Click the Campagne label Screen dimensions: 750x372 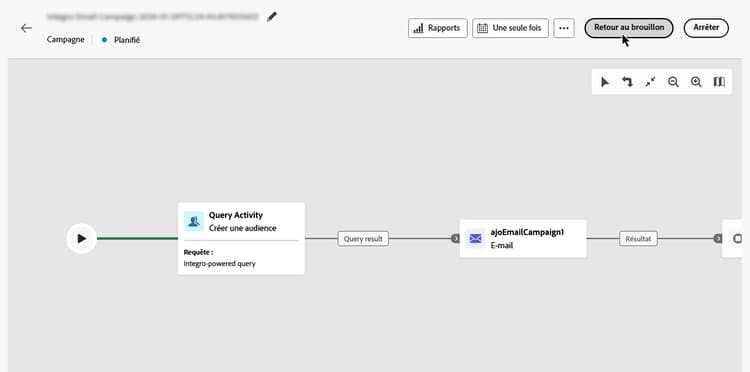point(66,40)
